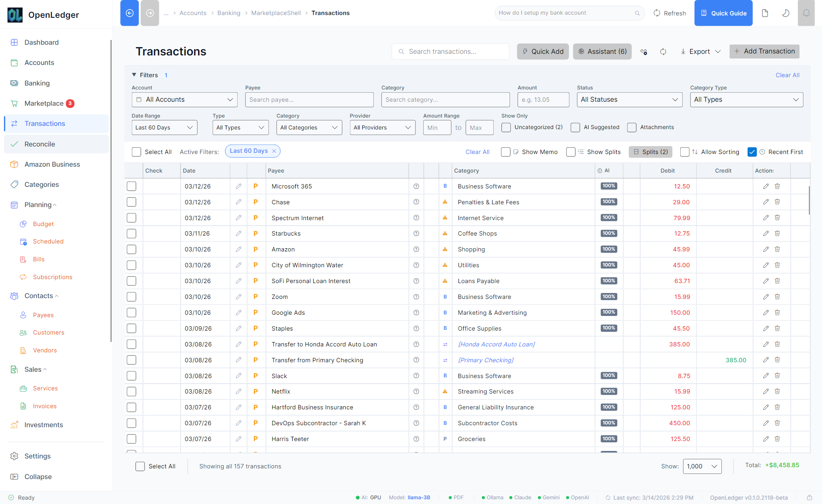Uncheck the Recent First option
The image size is (822, 504).
click(752, 152)
